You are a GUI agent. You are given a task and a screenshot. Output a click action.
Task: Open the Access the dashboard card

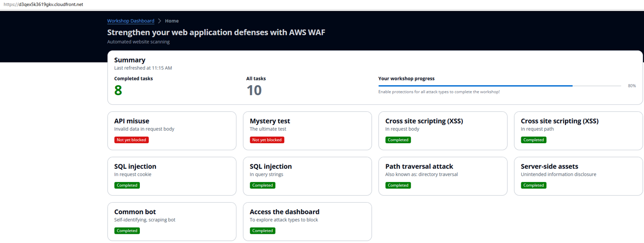[307, 221]
